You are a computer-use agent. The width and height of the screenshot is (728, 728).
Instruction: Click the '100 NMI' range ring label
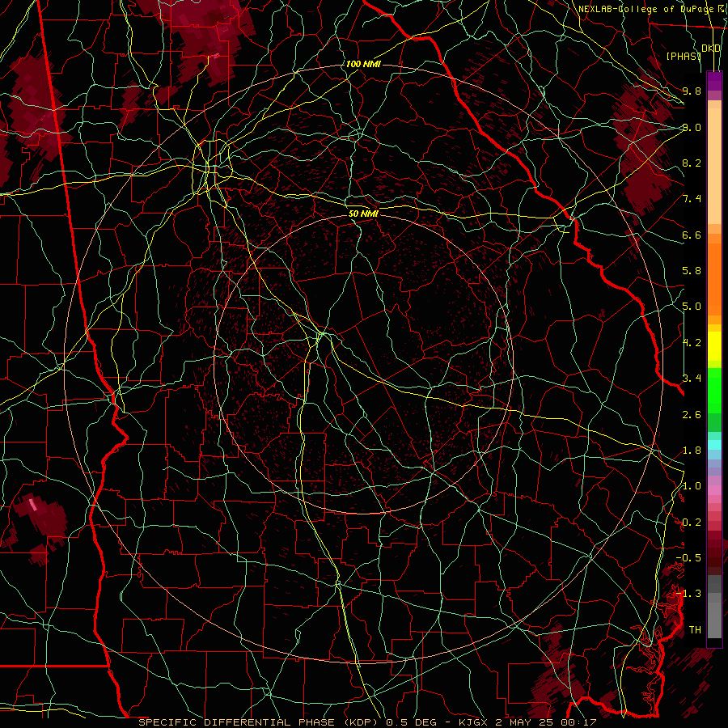click(x=363, y=64)
